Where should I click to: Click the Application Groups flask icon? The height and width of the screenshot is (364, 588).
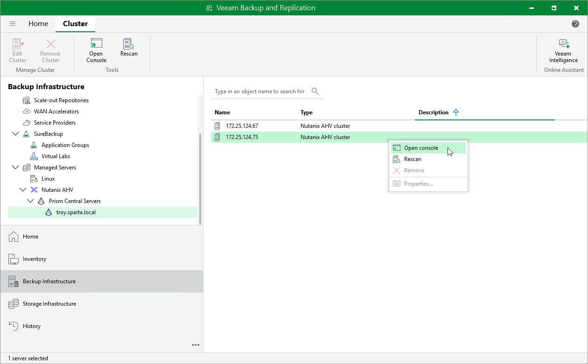(x=34, y=145)
